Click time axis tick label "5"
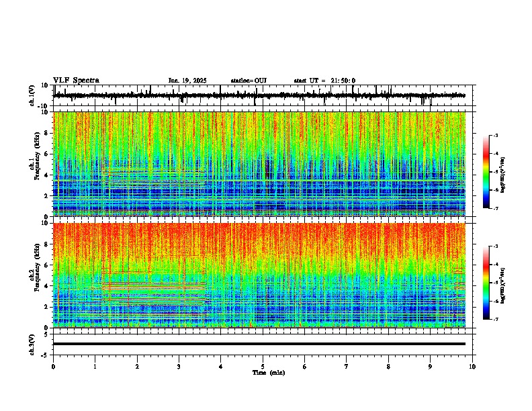The height and width of the screenshot is (411, 532). pyautogui.click(x=263, y=367)
